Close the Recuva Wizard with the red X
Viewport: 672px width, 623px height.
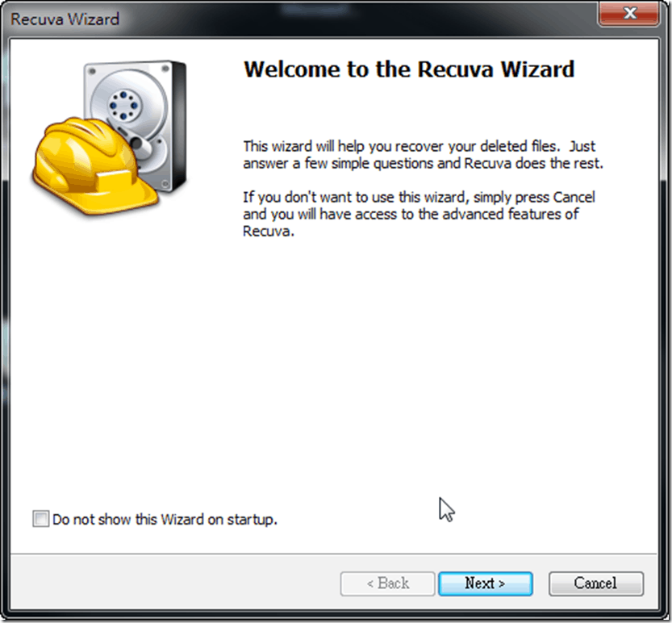(x=630, y=13)
